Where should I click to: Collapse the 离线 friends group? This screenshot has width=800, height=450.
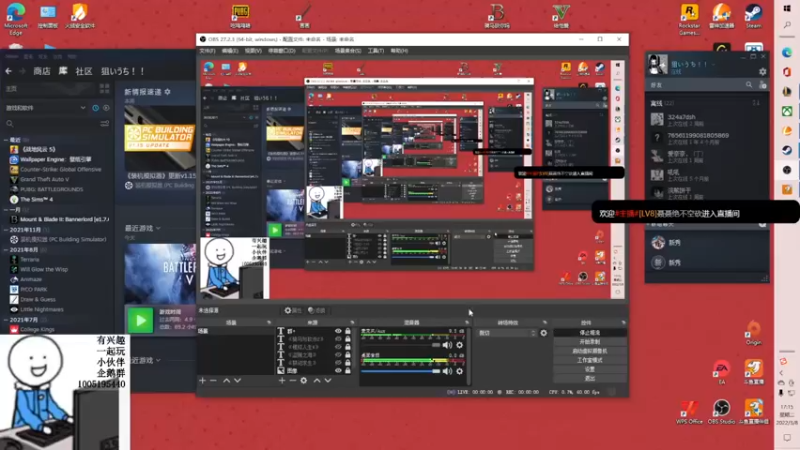(x=662, y=103)
